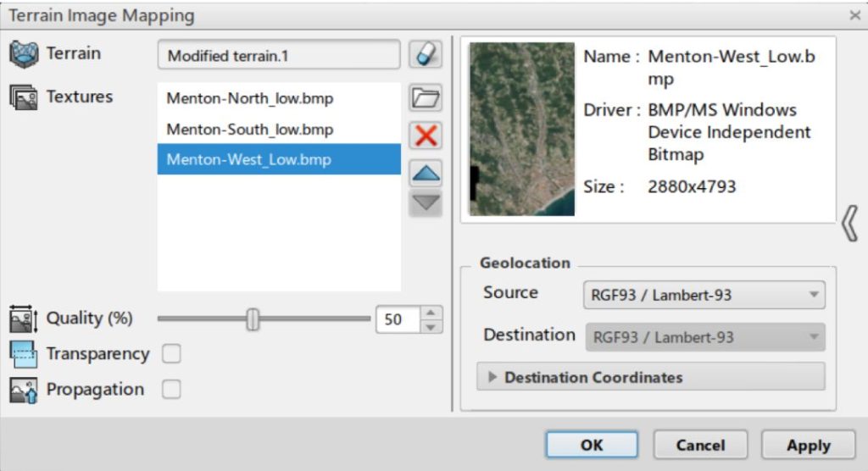Enable the Transparency checkbox
The height and width of the screenshot is (471, 868).
point(171,354)
